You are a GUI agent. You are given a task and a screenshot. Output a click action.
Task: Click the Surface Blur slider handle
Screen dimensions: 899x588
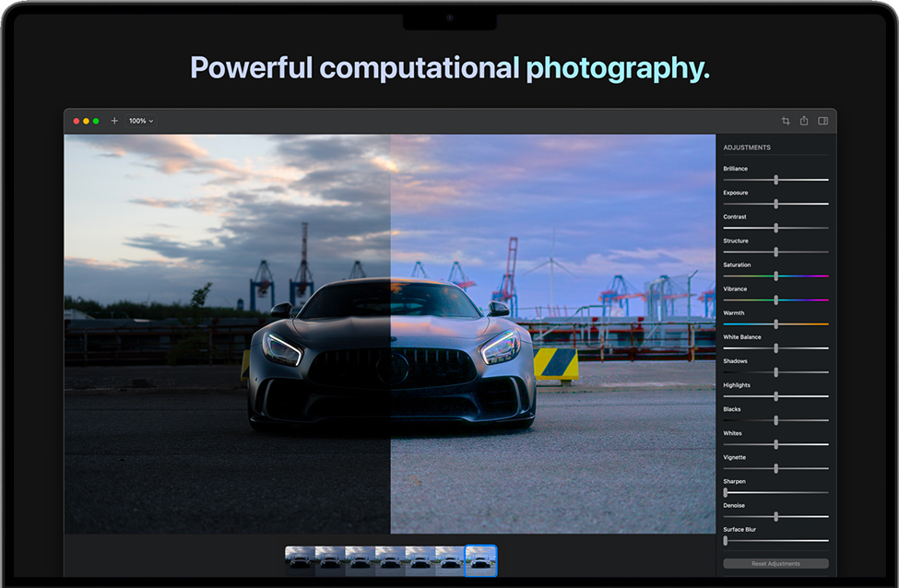(x=726, y=540)
